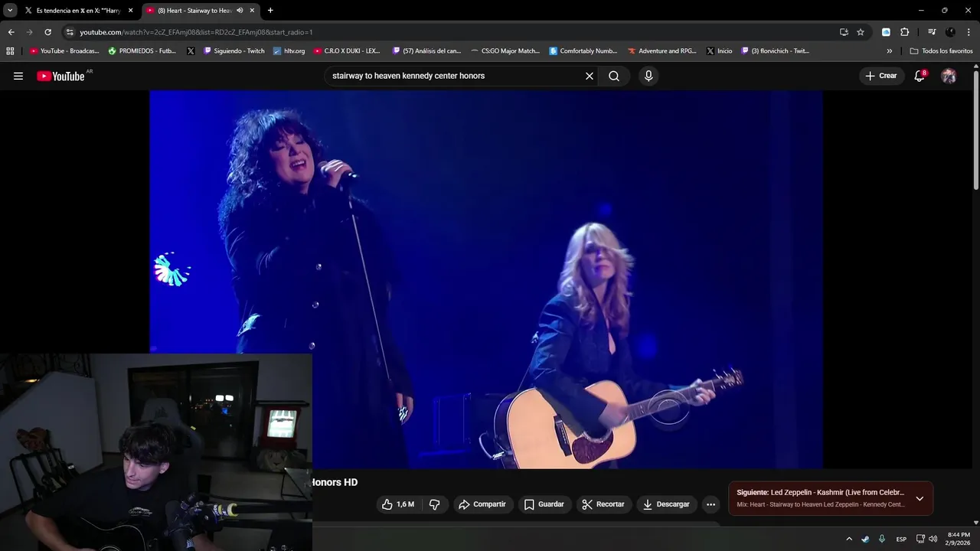Save the video with Guardar
This screenshot has height=551, width=980.
click(x=544, y=504)
